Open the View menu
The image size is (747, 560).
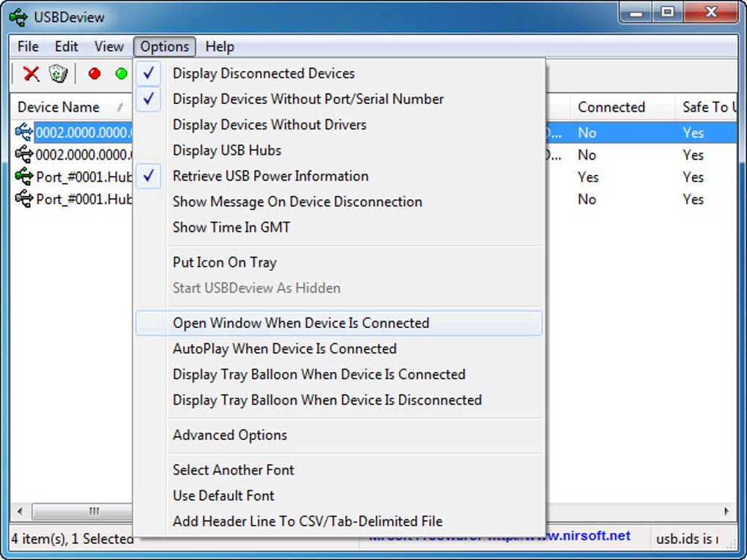point(108,47)
